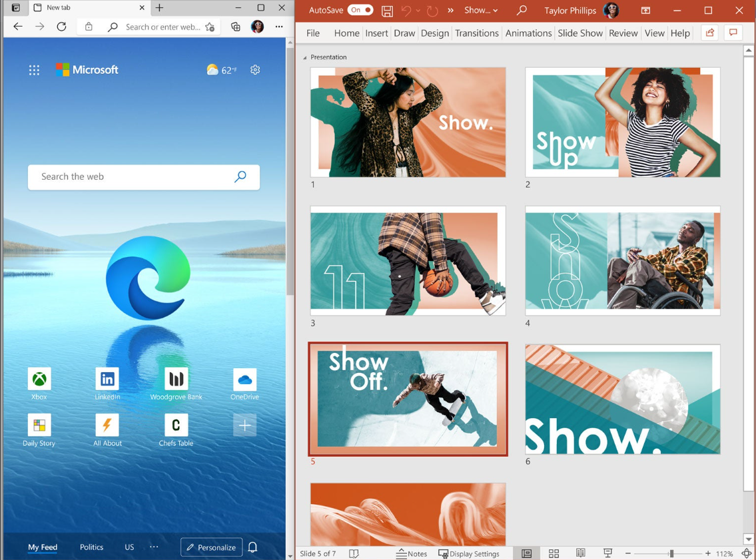
Task: Select the Politics feed tab
Action: pos(92,547)
